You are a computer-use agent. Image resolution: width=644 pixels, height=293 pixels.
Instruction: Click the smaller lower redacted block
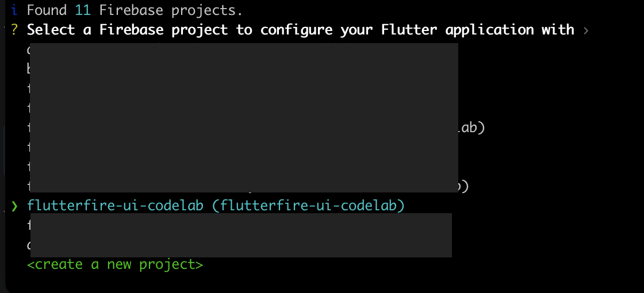(x=241, y=235)
